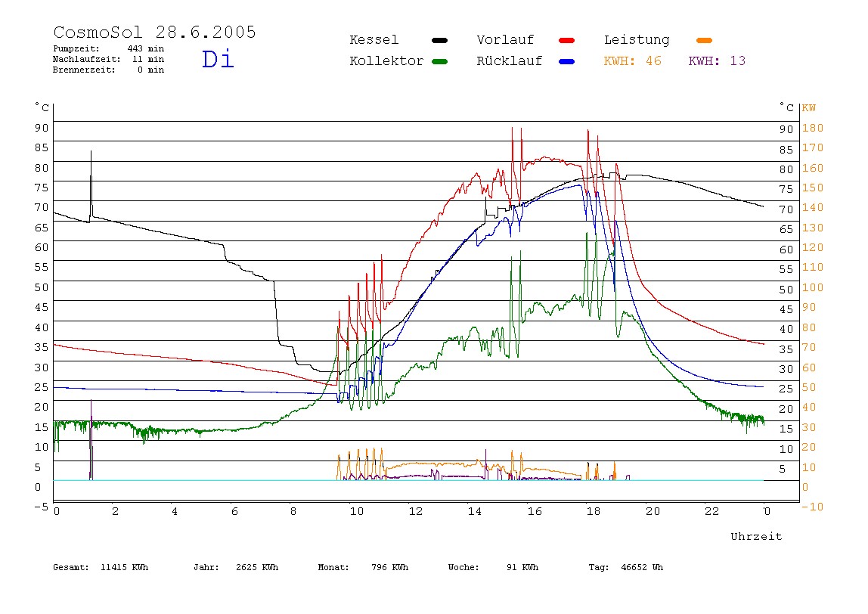
Task: Click the 'Brennerzeit:' label
Action: tap(84, 70)
